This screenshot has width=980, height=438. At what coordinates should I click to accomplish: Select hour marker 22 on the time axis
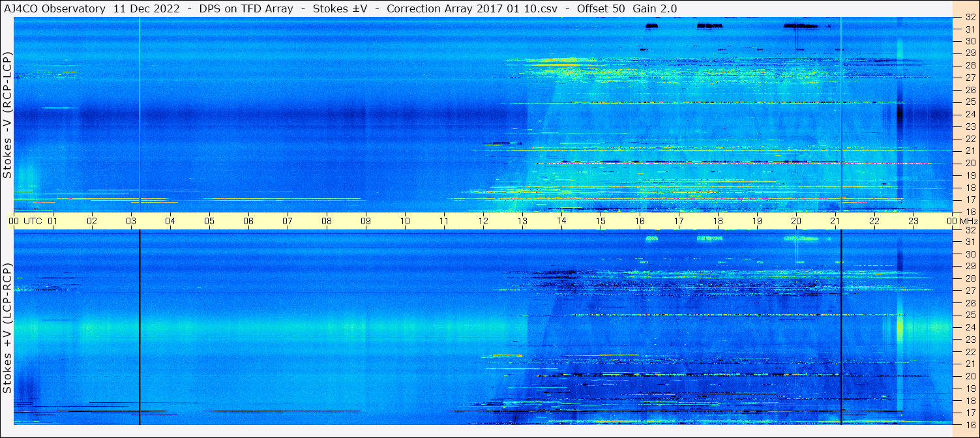pyautogui.click(x=874, y=221)
